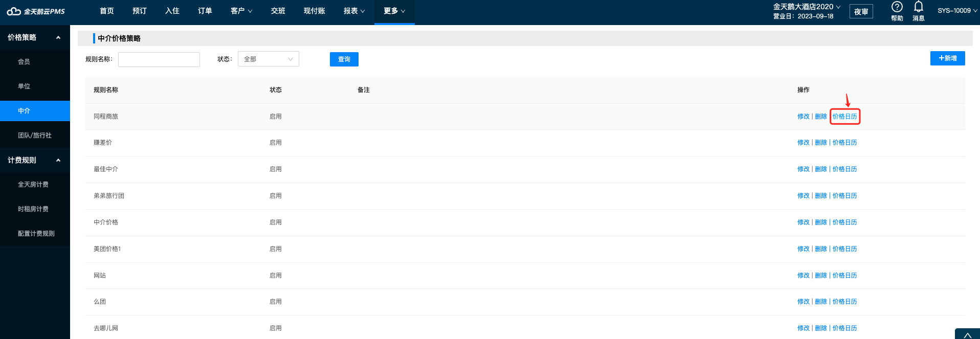
Task: Select 中介 in the sidebar
Action: [35, 111]
